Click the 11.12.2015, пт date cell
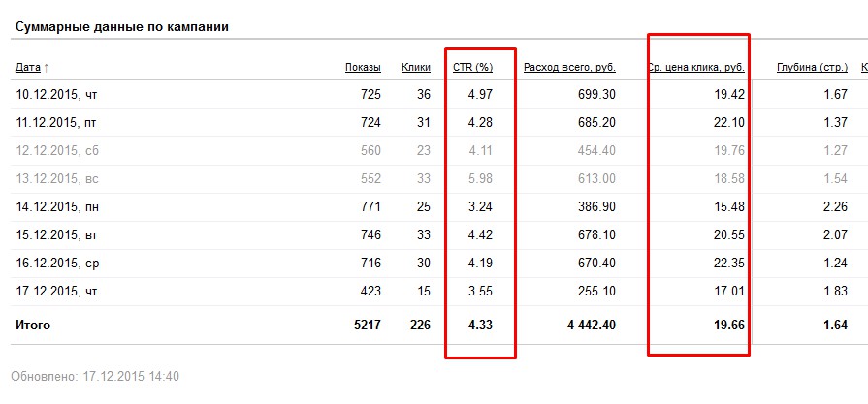 pyautogui.click(x=56, y=122)
